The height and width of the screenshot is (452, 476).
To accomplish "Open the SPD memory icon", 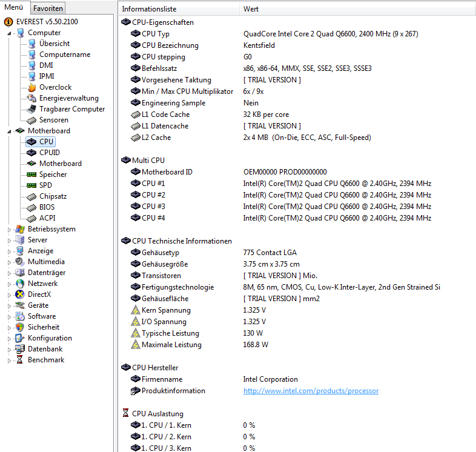I will click(x=31, y=185).
